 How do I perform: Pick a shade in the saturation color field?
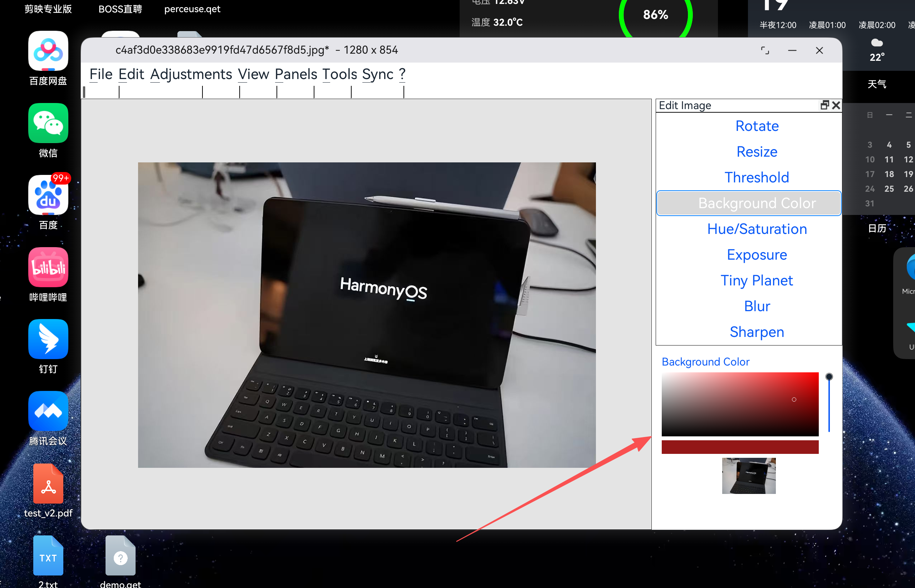coord(740,405)
